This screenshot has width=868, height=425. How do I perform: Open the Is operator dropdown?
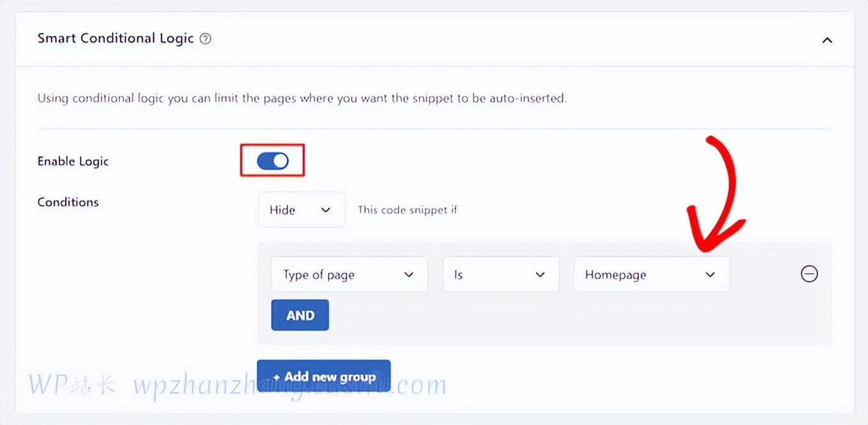tap(500, 275)
